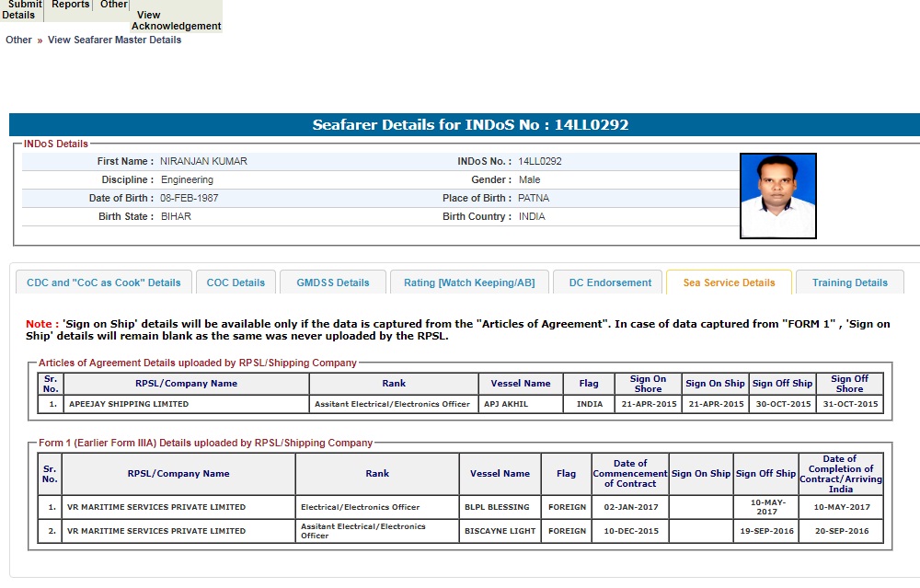Switch to the Training Details tab
Viewport: 920px width, 588px height.
tap(849, 282)
